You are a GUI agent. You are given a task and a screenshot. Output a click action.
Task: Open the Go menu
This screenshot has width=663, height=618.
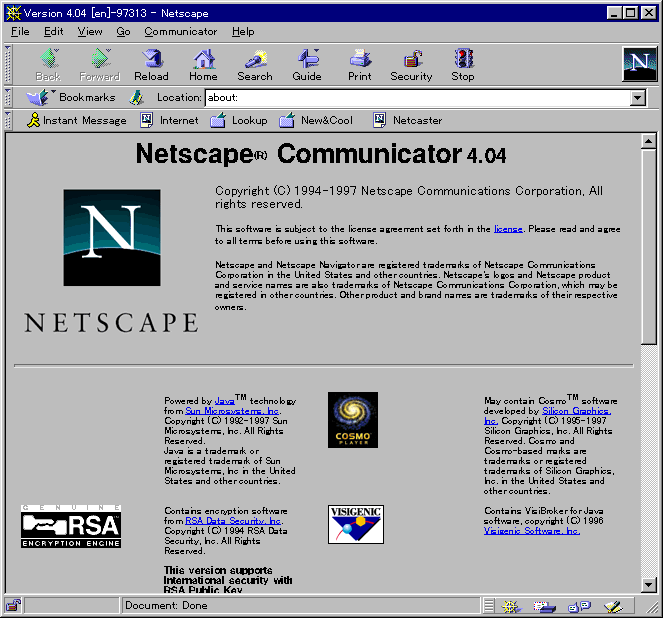click(x=123, y=32)
